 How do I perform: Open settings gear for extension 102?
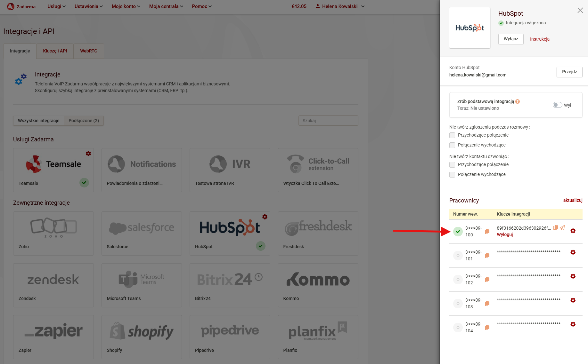573,276
